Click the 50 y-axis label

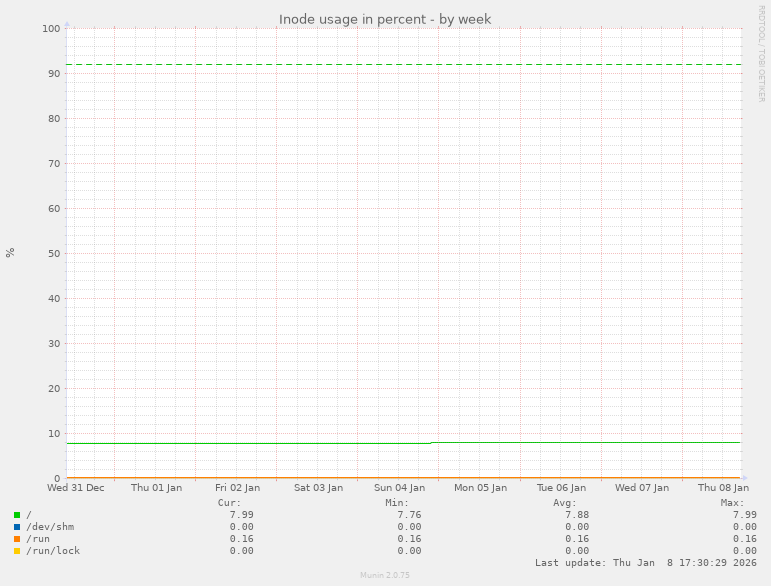tap(54, 254)
